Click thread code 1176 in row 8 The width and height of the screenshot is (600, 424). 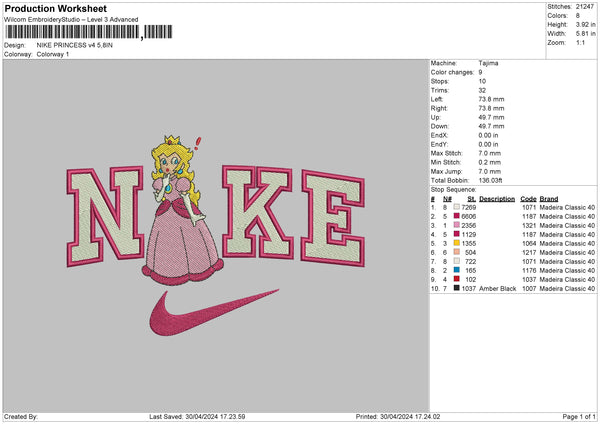point(529,271)
